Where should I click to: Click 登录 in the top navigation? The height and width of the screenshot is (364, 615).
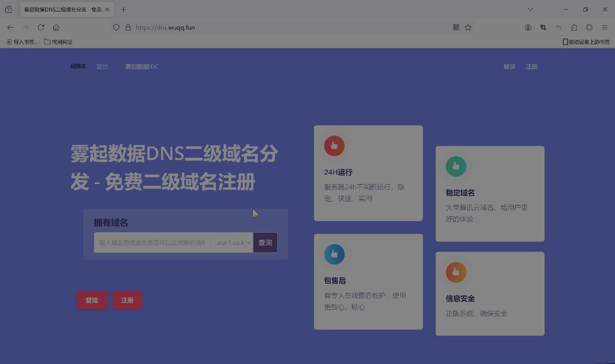509,66
